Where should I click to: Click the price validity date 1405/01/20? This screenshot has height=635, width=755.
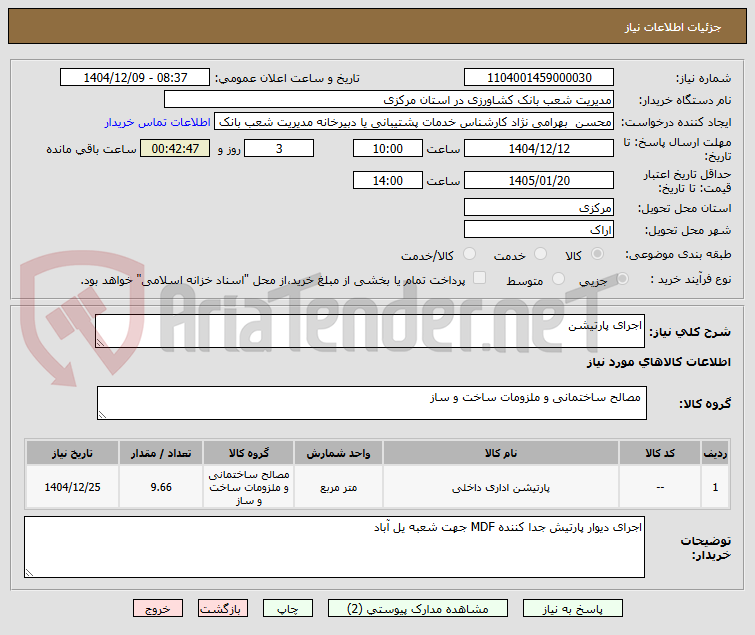point(539,181)
